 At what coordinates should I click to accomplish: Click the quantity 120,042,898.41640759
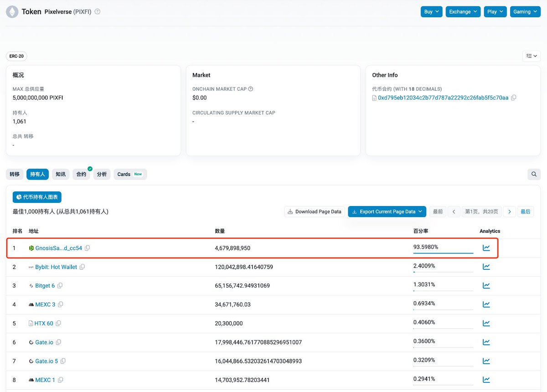point(244,267)
